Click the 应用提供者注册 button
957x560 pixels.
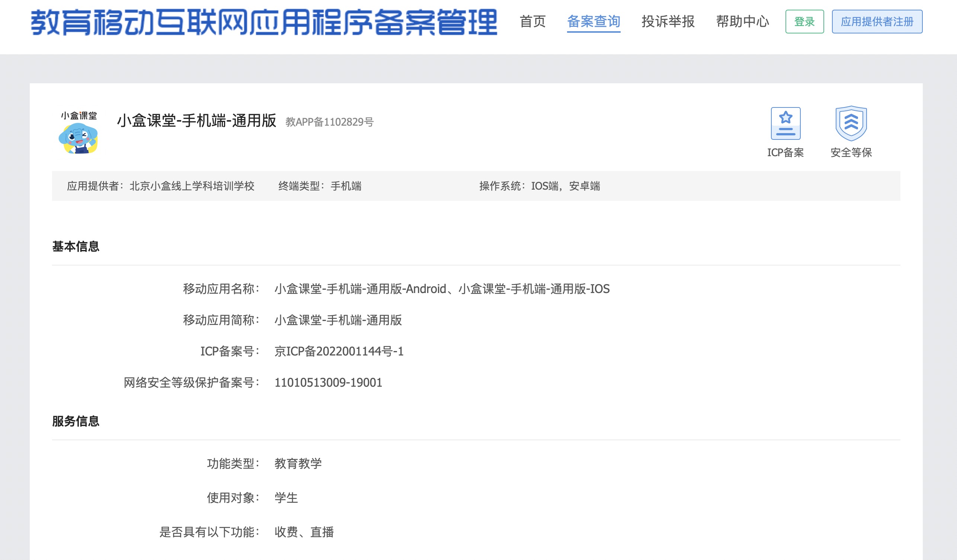pyautogui.click(x=877, y=22)
